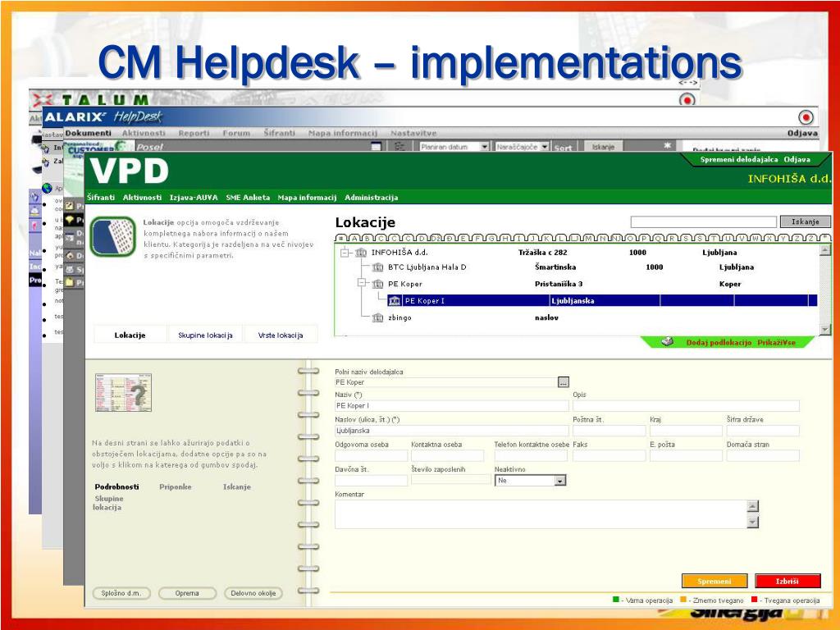Click the locations list scroll-up arrow
This screenshot has width=840, height=630.
coord(824,251)
